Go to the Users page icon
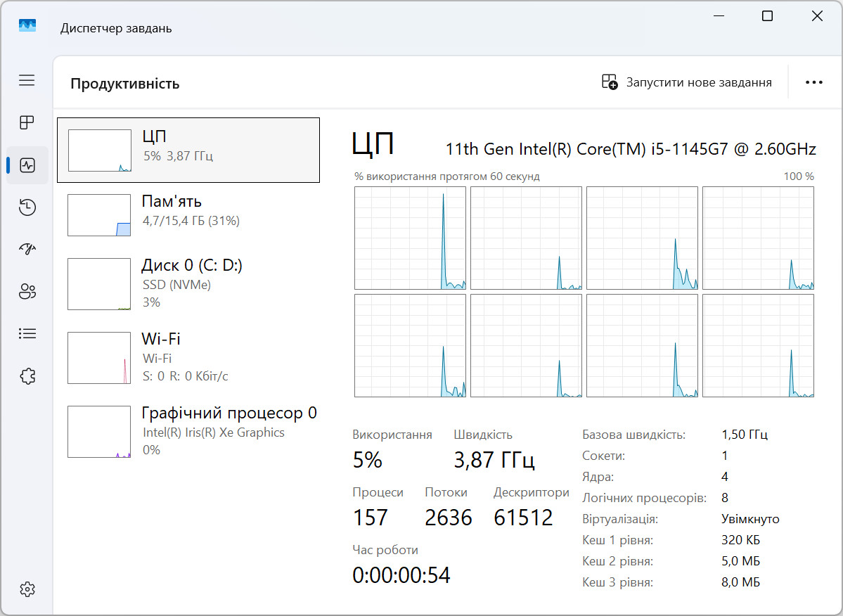 click(x=27, y=291)
